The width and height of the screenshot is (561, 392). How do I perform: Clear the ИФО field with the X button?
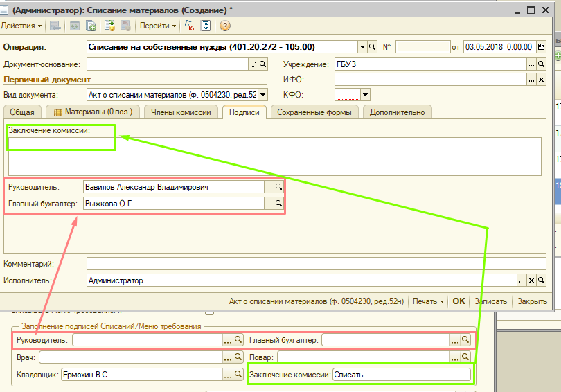[541, 80]
